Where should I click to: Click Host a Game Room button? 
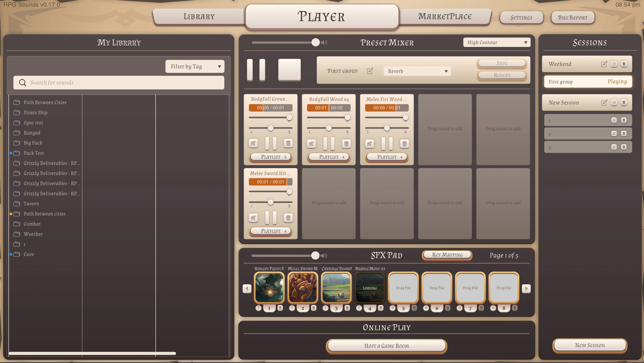pyautogui.click(x=386, y=346)
